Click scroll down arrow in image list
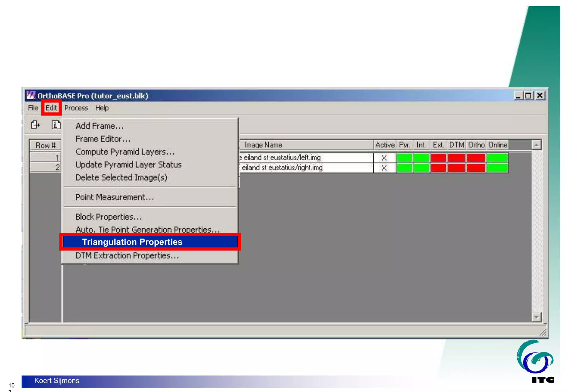Screen dimensions: 566x392 point(536,317)
